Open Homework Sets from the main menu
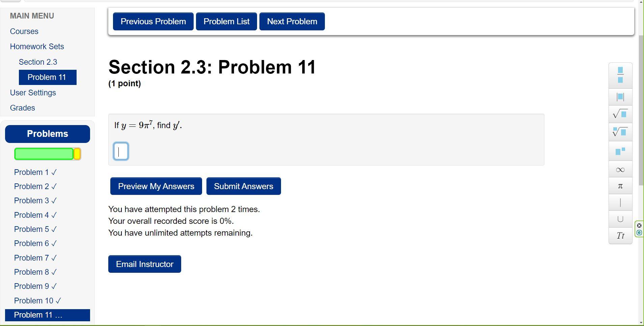Image resolution: width=644 pixels, height=326 pixels. pyautogui.click(x=37, y=46)
